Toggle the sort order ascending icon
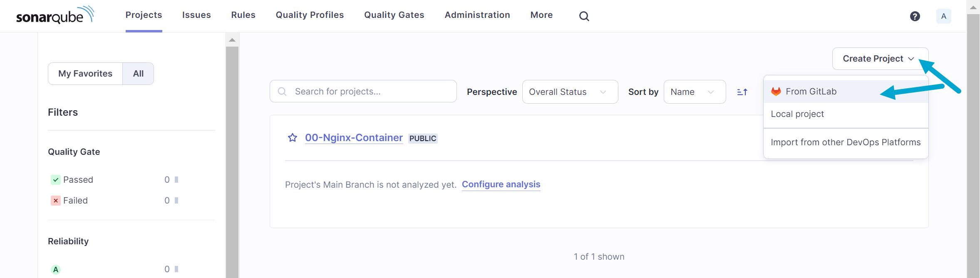 point(742,92)
